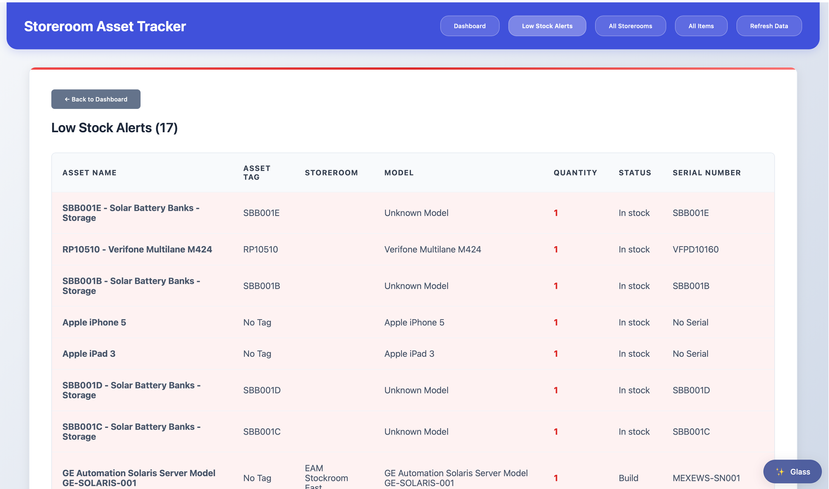Go back using Back to Dashboard button
Viewport: 829px width, 489px height.
click(96, 99)
